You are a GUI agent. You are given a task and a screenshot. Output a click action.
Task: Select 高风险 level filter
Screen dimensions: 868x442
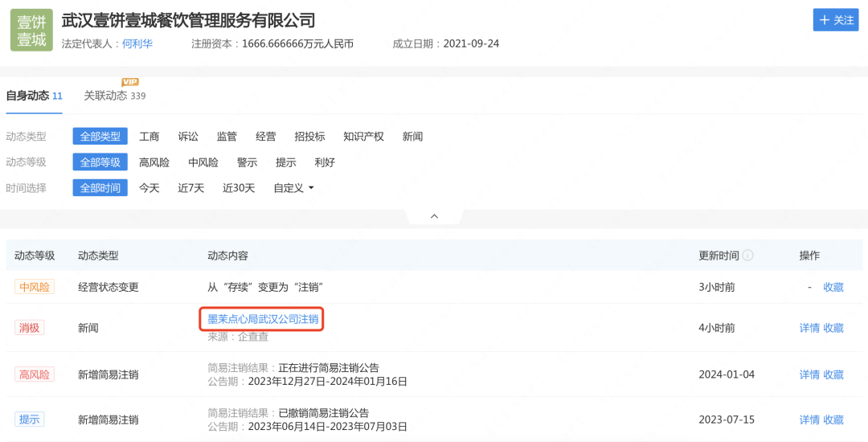[x=154, y=162]
